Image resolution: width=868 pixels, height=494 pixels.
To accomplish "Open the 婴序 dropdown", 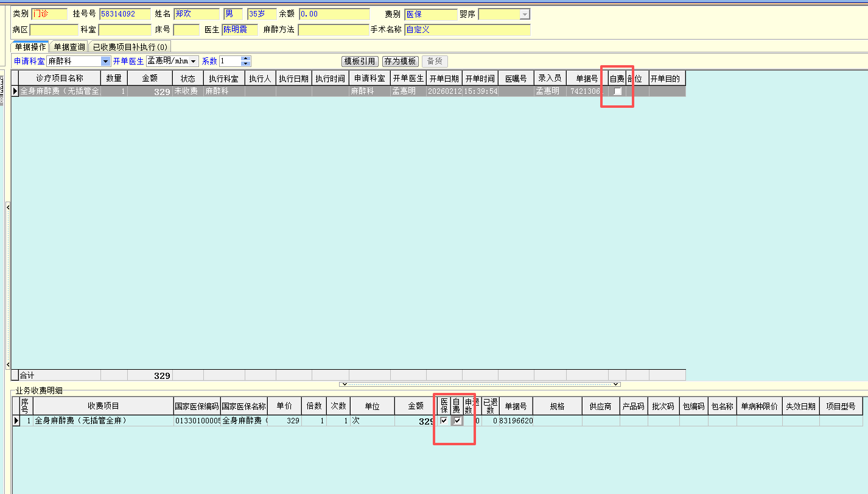I will [x=525, y=14].
